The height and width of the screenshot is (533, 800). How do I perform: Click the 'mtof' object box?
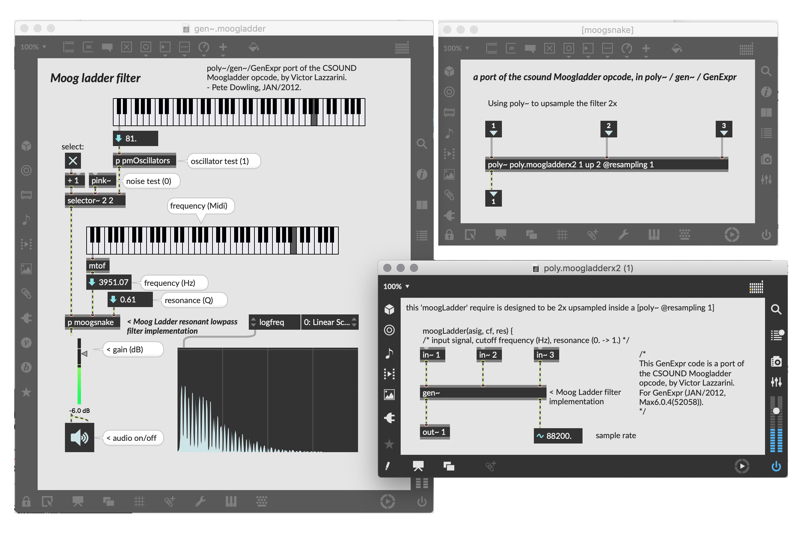coord(97,266)
